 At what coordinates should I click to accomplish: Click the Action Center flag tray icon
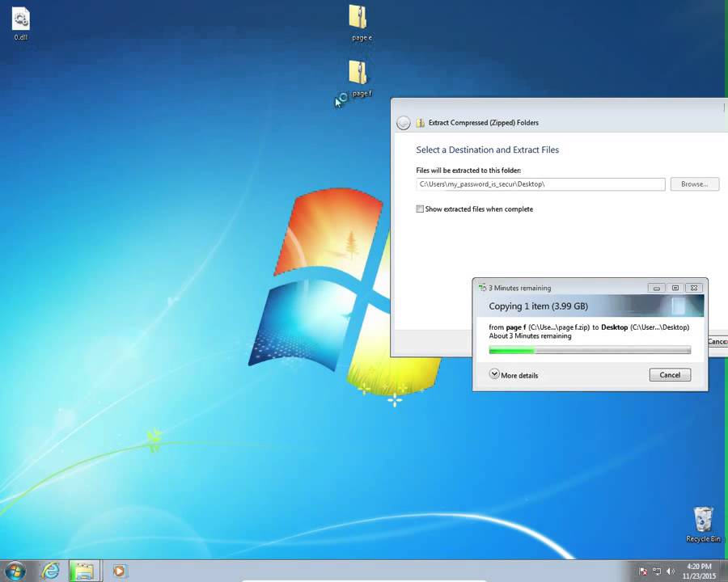click(643, 571)
